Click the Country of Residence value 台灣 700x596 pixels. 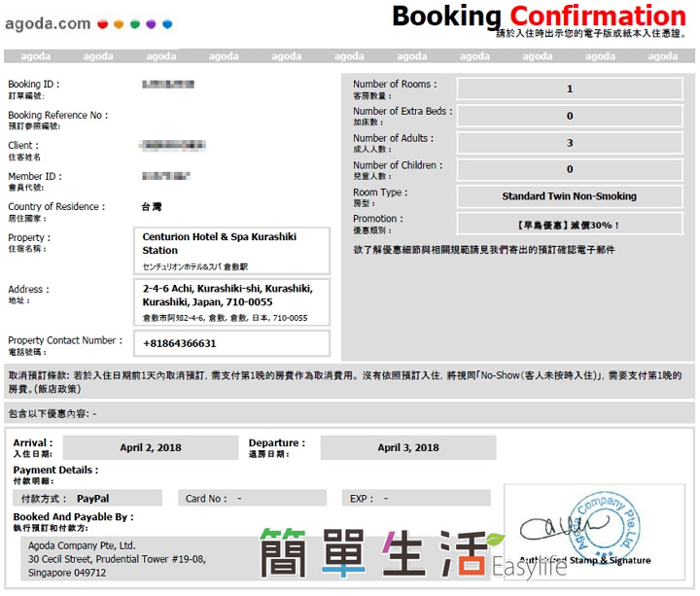point(152,207)
